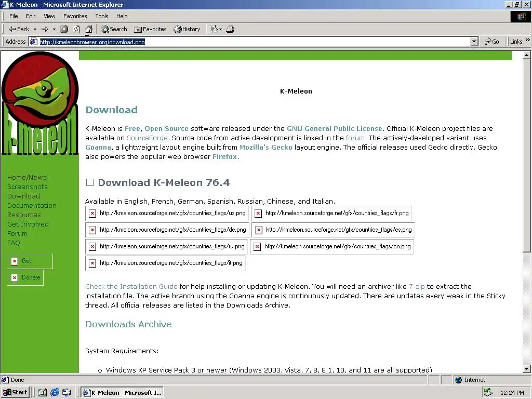
Task: Open the Tools menu
Action: (x=101, y=16)
